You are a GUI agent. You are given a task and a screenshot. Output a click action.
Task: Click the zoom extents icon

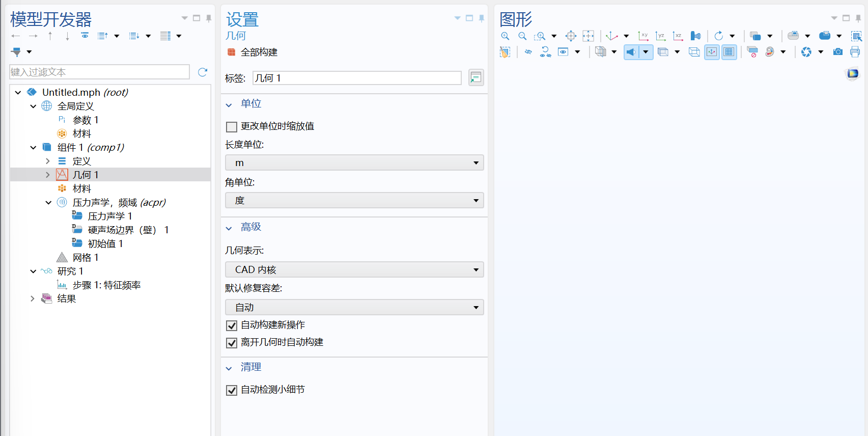[x=571, y=36]
